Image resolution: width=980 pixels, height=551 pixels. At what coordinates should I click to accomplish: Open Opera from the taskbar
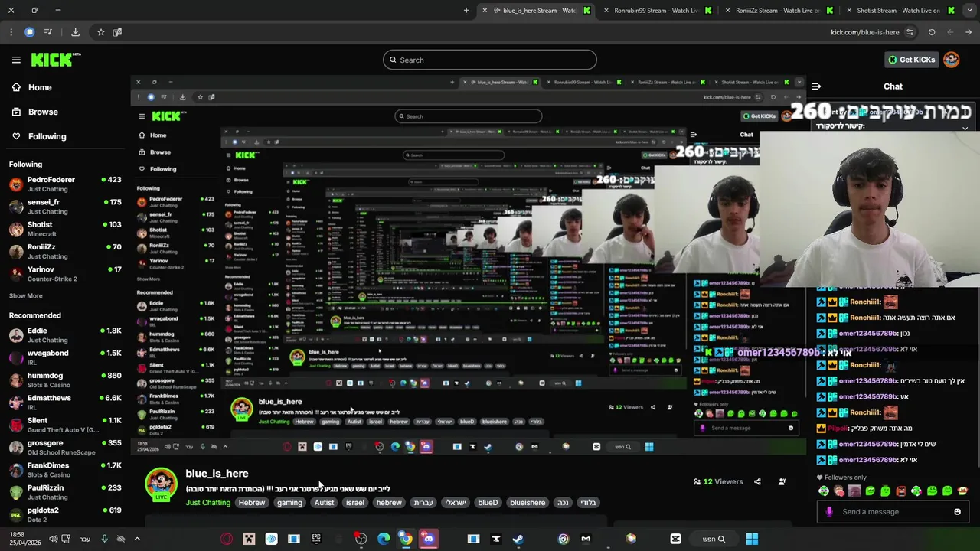(227, 539)
